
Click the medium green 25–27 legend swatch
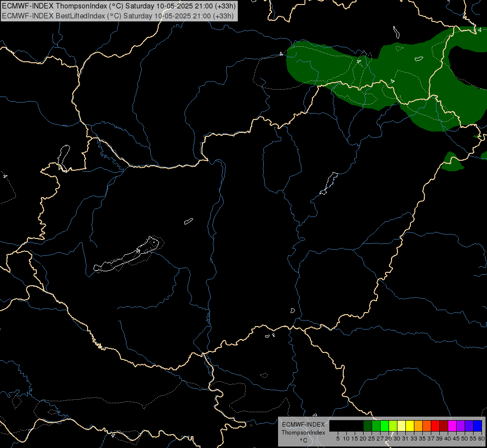(x=376, y=426)
